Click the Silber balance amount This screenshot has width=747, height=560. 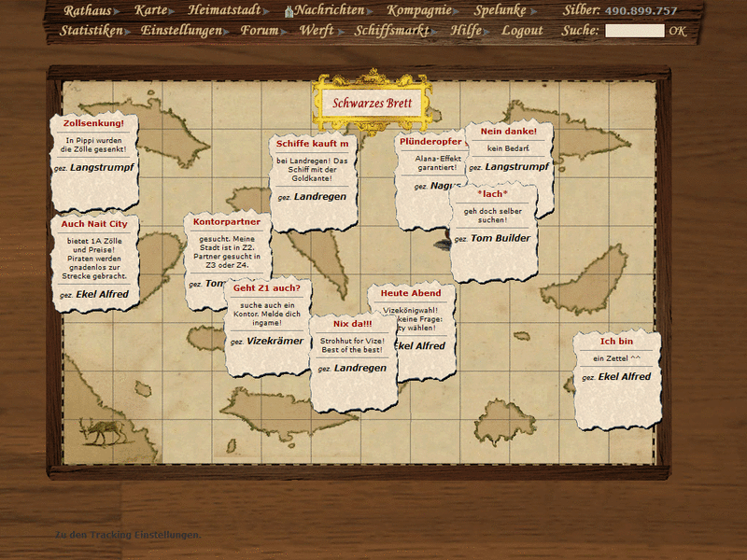(x=641, y=11)
